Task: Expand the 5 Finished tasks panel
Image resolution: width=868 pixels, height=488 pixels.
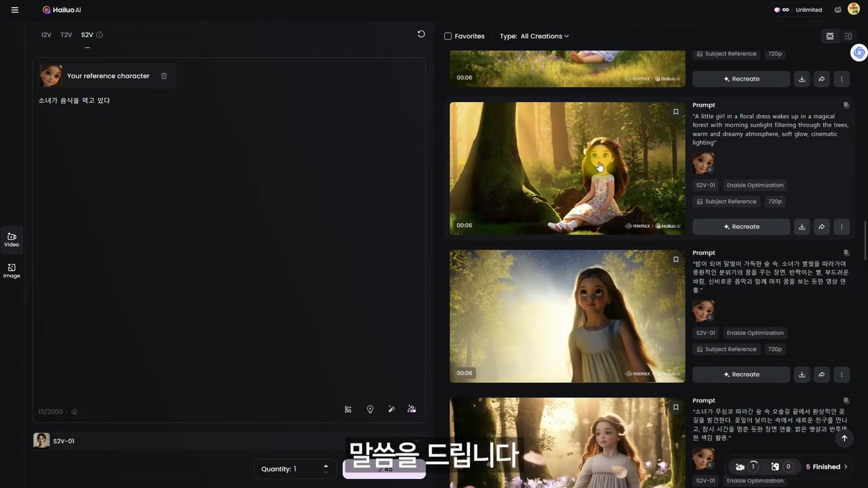Action: [827, 467]
